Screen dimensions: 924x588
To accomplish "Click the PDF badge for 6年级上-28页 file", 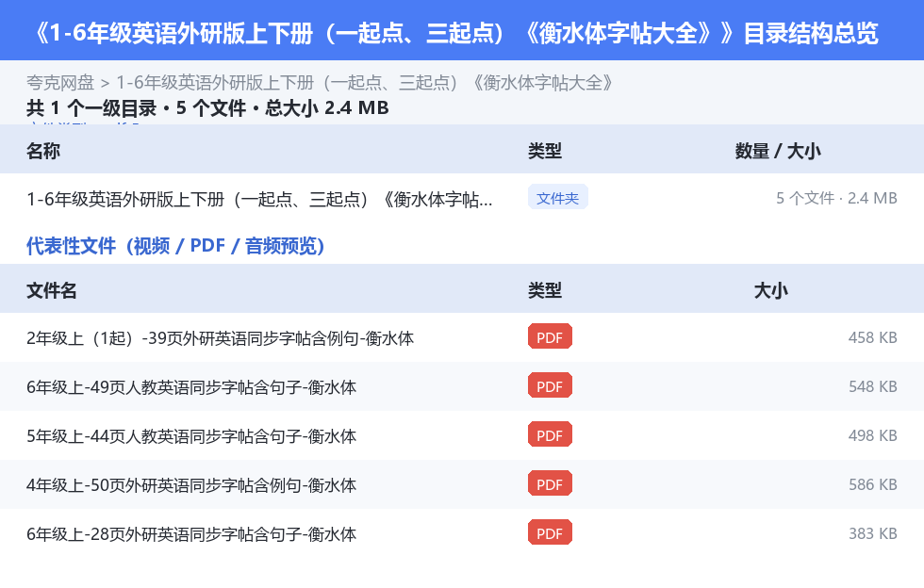I will click(x=550, y=532).
